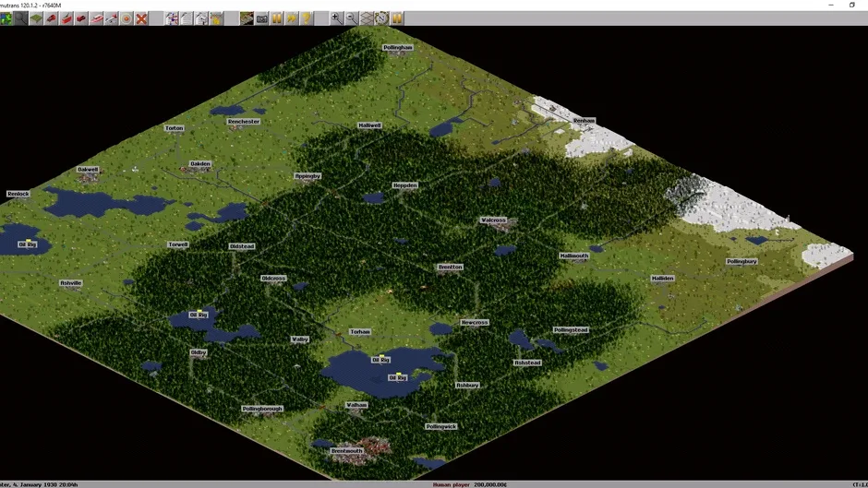Select the red X remove tool
The image size is (868, 488).
pos(141,18)
